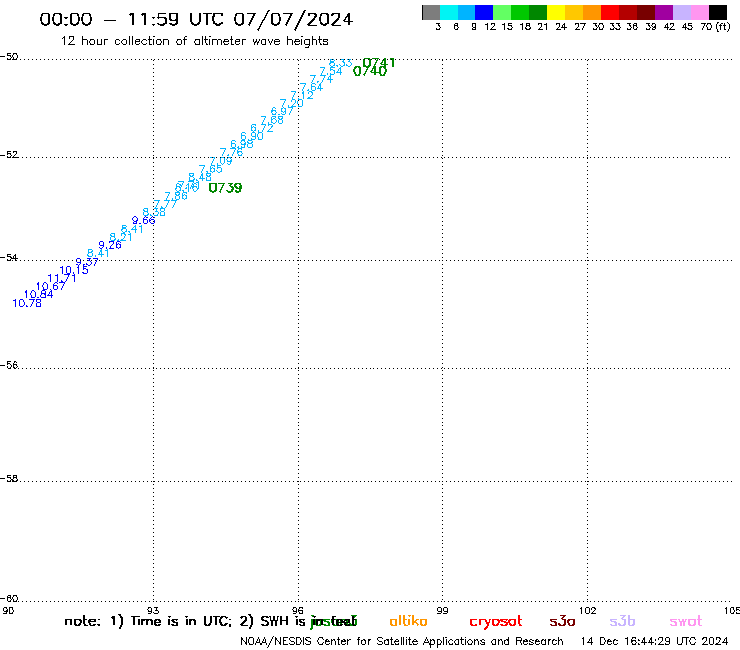Viewport: 740px width, 650px height.
Task: Click the wave height value 6.90
Action: pyautogui.click(x=252, y=136)
